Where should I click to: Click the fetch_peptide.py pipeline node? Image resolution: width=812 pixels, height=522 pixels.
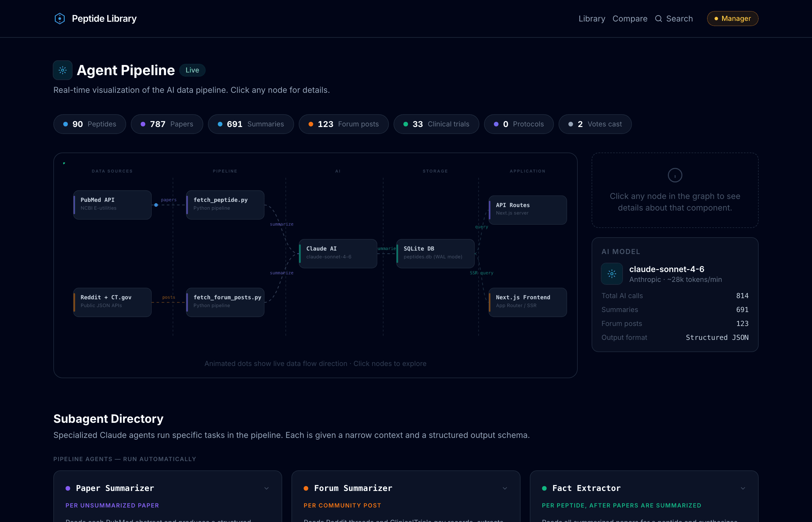tap(225, 205)
